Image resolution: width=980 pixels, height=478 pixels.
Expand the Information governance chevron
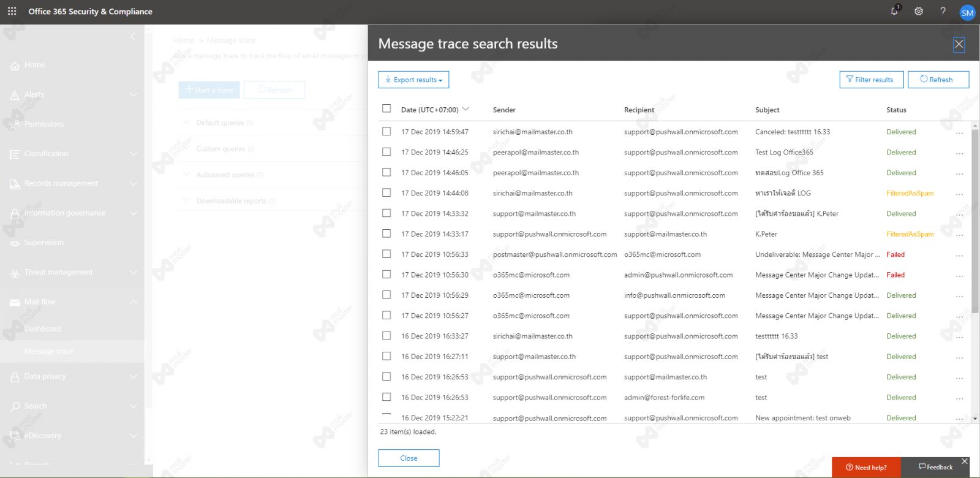tap(134, 213)
